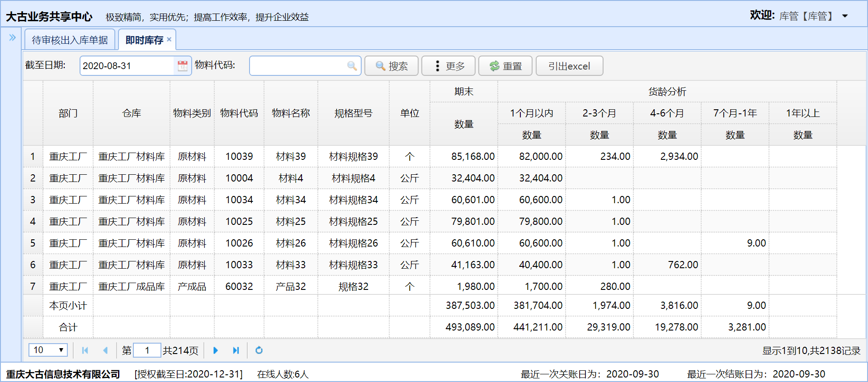
Task: Open the user account dropdown arrow
Action: [x=844, y=16]
